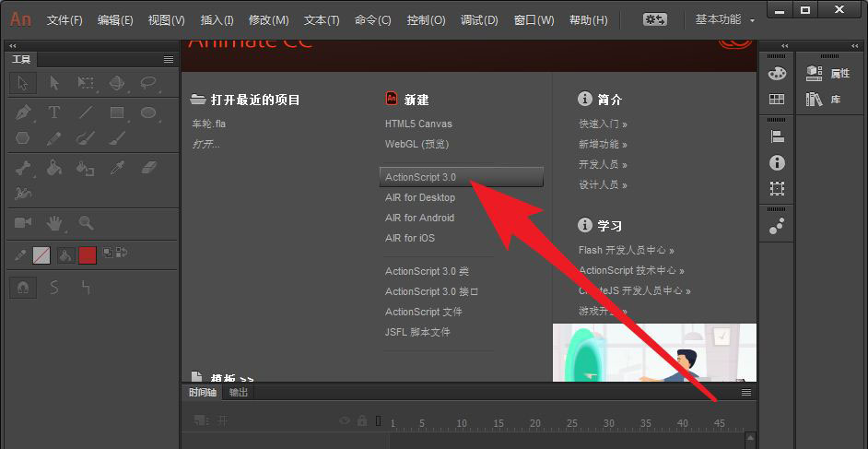Select the Paint Brush tool with curve

click(x=86, y=138)
